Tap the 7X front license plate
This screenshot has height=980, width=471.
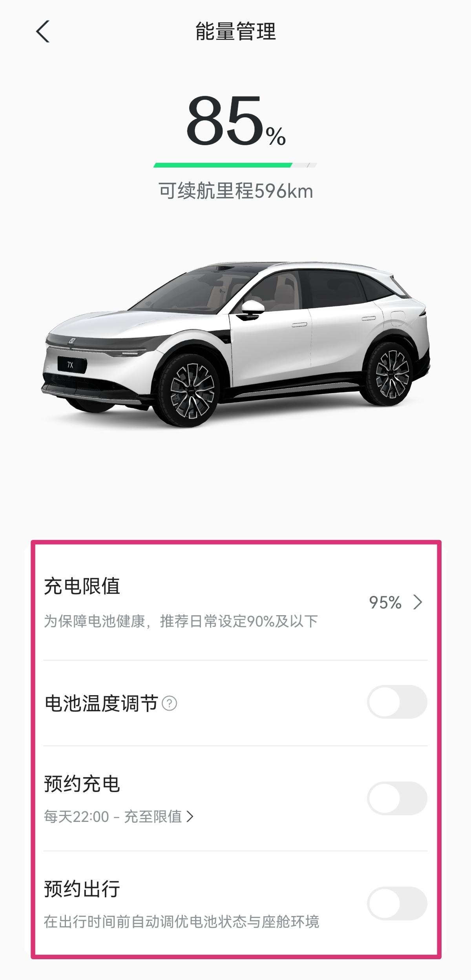click(x=70, y=365)
